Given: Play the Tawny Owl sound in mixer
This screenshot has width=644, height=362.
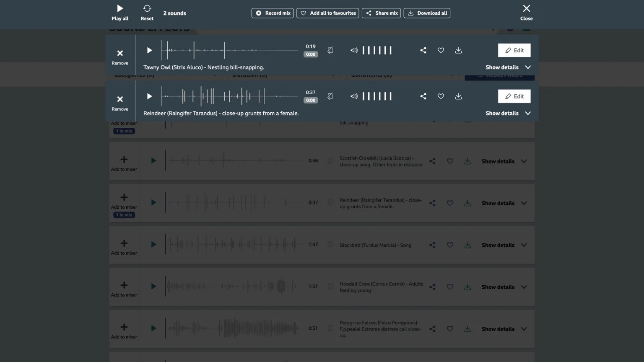Looking at the screenshot, I should [149, 50].
